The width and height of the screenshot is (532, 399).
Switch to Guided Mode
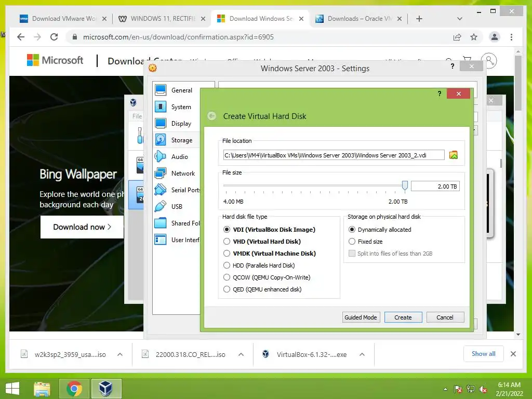pos(361,317)
